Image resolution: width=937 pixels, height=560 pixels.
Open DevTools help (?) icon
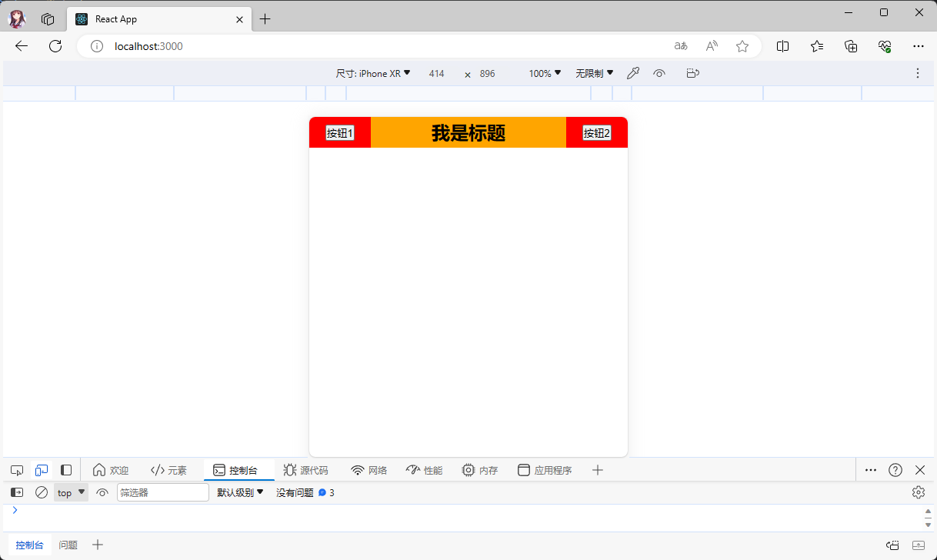[895, 469]
